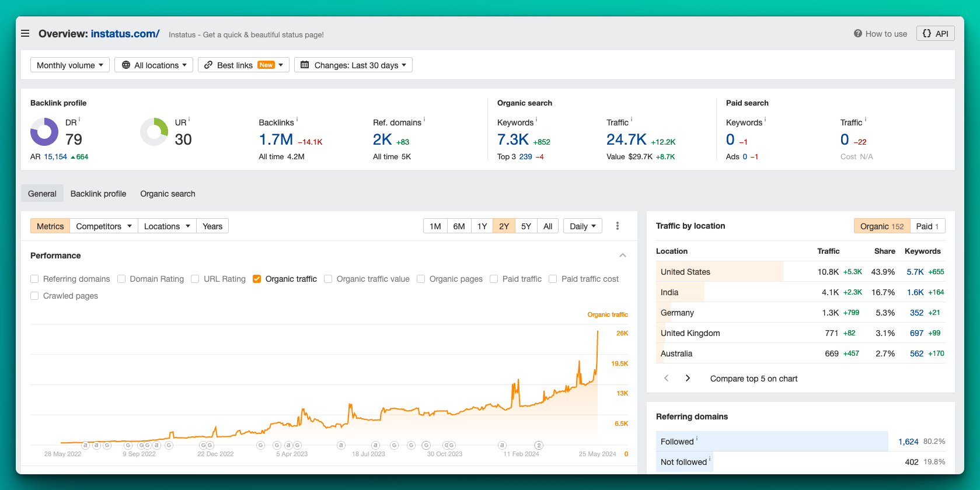Click the Paid search Traffic info icon
The image size is (980, 490).
866,120
